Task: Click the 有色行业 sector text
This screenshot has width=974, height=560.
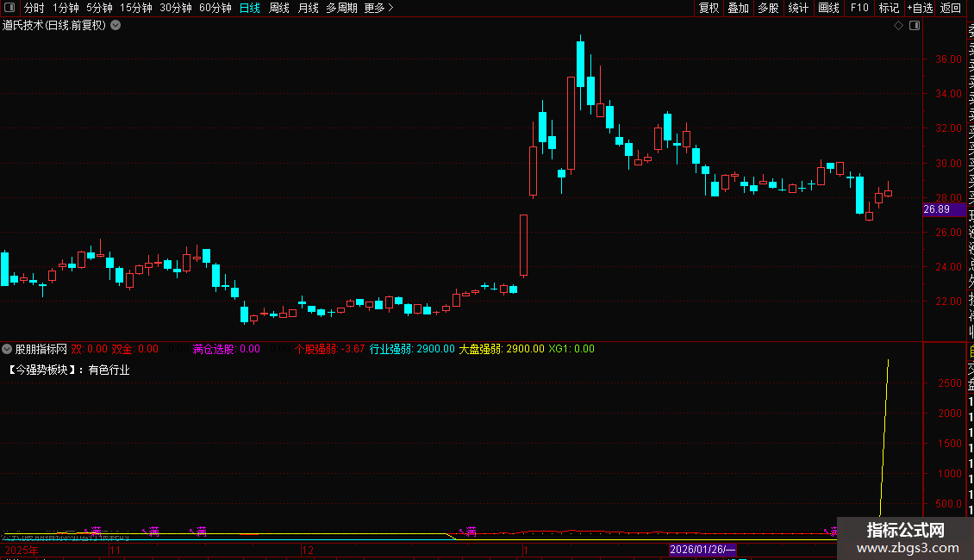Action: click(109, 370)
